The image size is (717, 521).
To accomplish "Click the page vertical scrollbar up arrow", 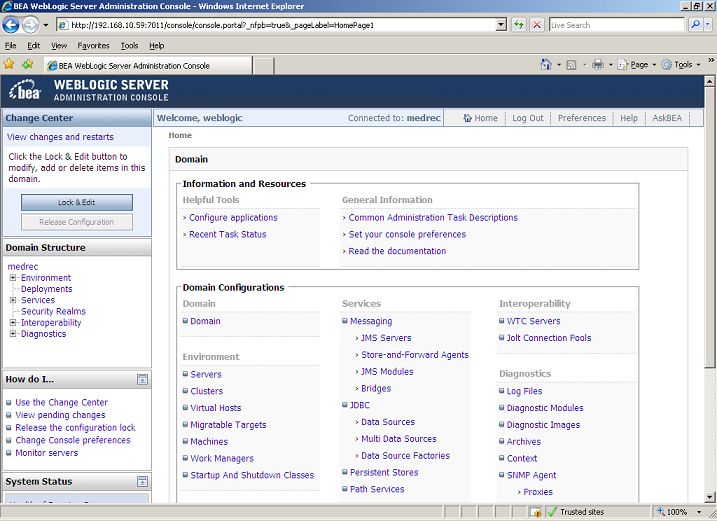I will 709,81.
